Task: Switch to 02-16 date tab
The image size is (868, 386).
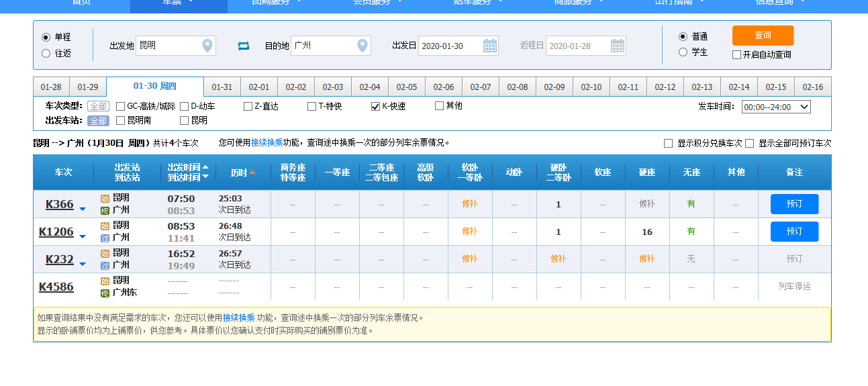Action: (813, 87)
